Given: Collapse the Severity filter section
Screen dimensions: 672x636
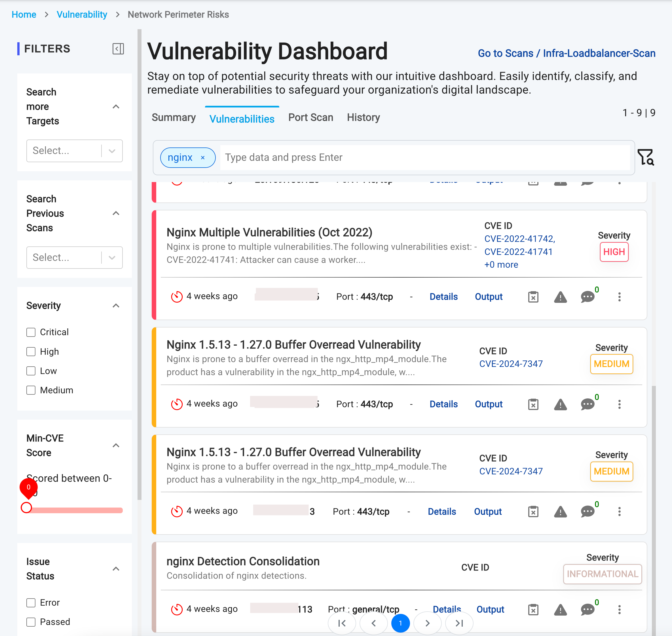Looking at the screenshot, I should 116,305.
